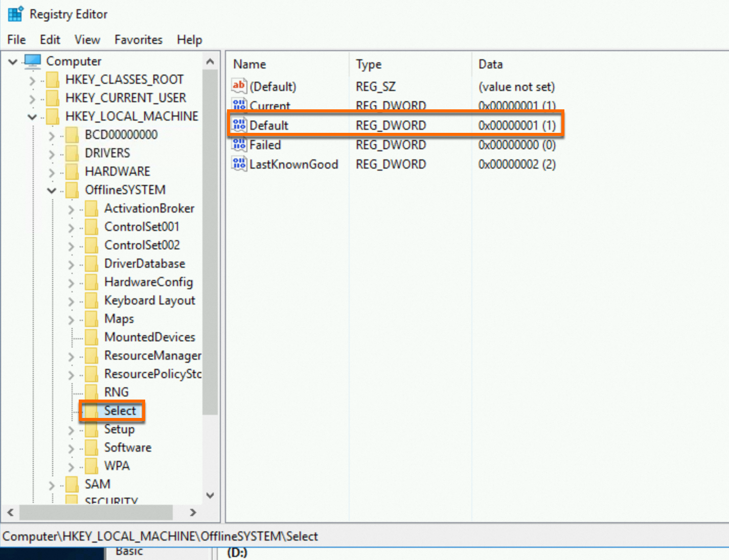The width and height of the screenshot is (729, 560).
Task: Click the Software folder icon
Action: coord(91,448)
